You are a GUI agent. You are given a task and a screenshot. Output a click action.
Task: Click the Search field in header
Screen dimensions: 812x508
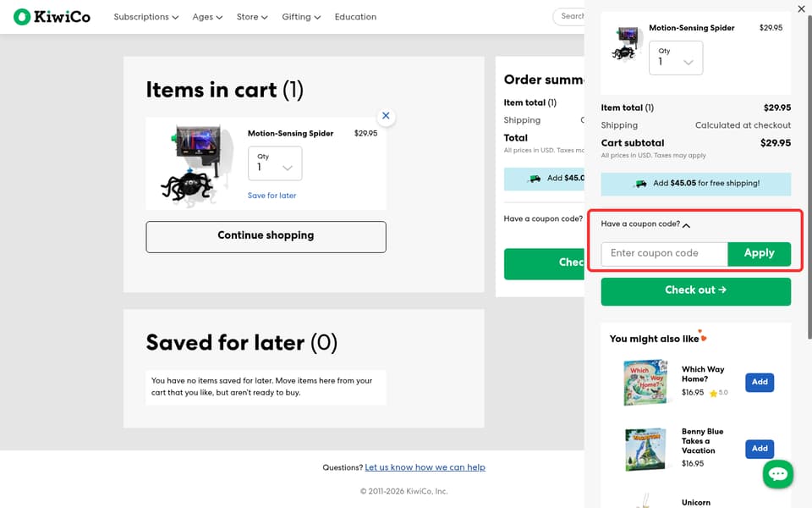(568, 17)
